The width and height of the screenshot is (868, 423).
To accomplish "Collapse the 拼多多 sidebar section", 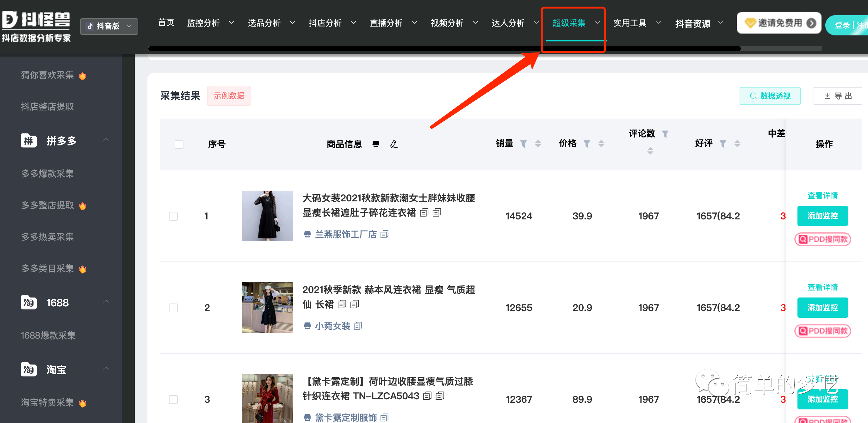I will [x=105, y=139].
